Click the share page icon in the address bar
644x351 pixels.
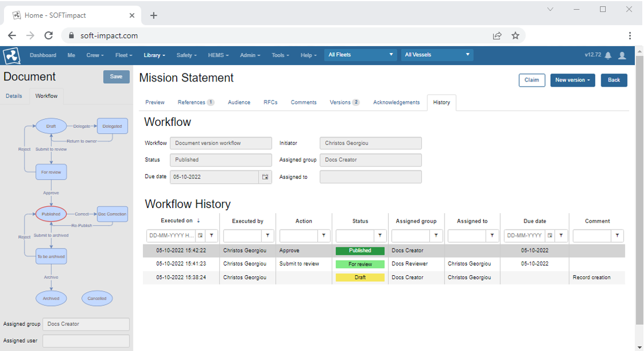click(x=497, y=36)
